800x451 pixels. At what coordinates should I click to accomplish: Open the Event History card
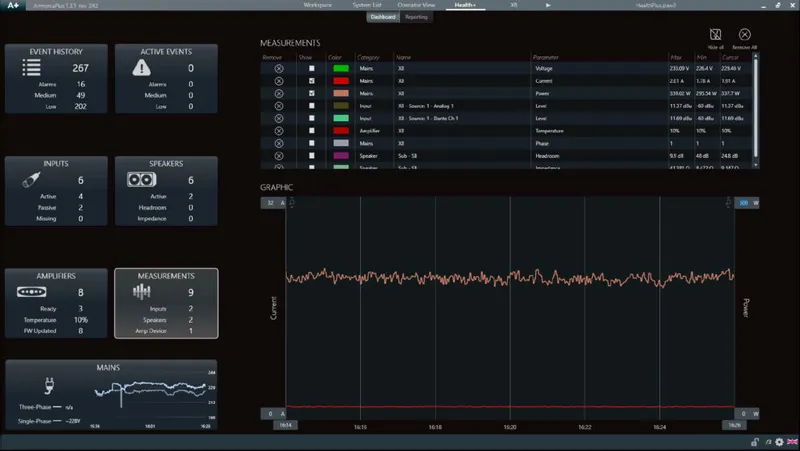56,79
